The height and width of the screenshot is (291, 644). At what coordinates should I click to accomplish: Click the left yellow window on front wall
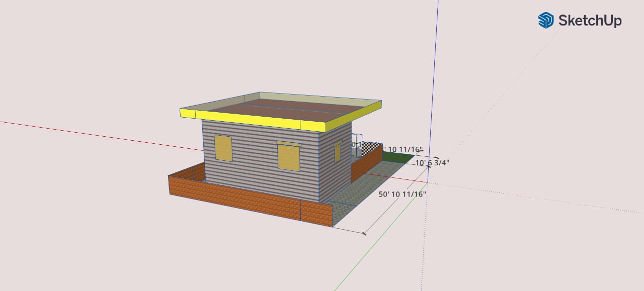coord(223,148)
